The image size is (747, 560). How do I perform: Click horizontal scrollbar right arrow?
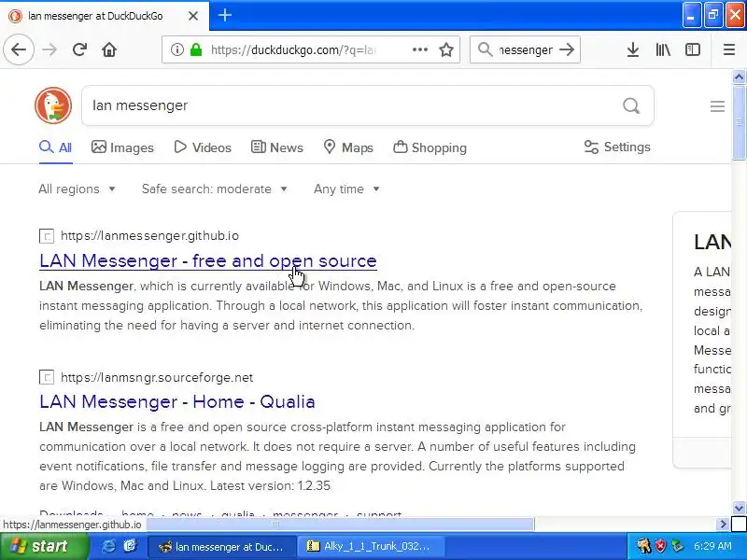coord(723,525)
